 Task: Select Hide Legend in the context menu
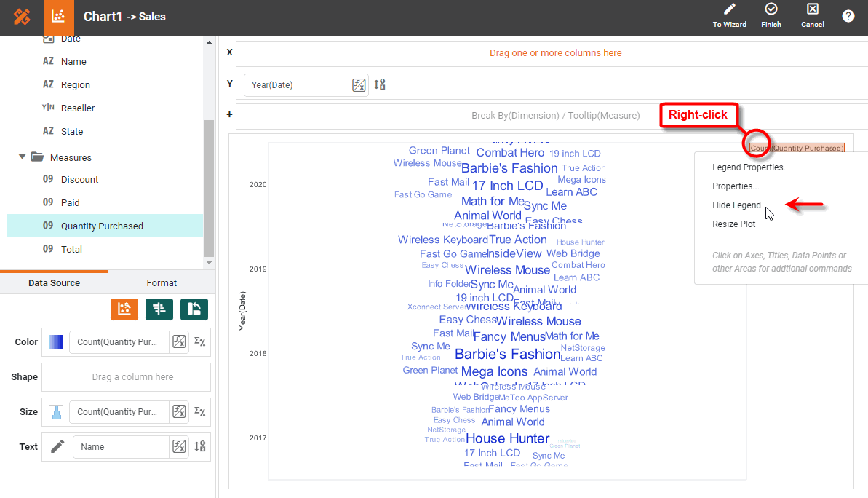click(736, 205)
